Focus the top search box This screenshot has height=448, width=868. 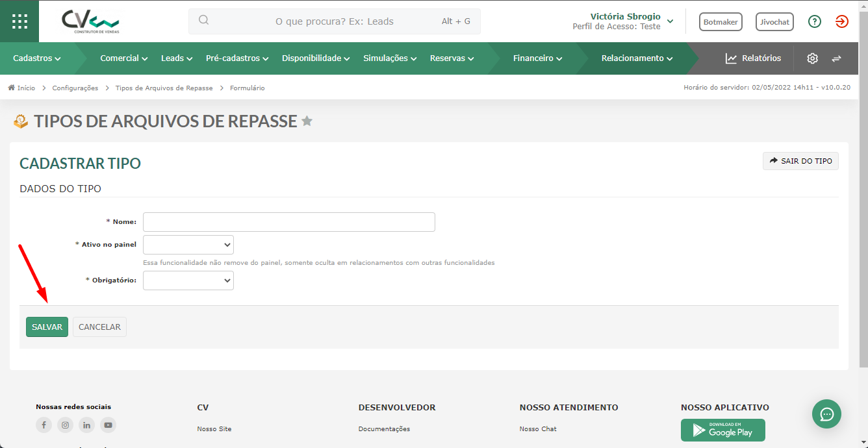point(335,21)
